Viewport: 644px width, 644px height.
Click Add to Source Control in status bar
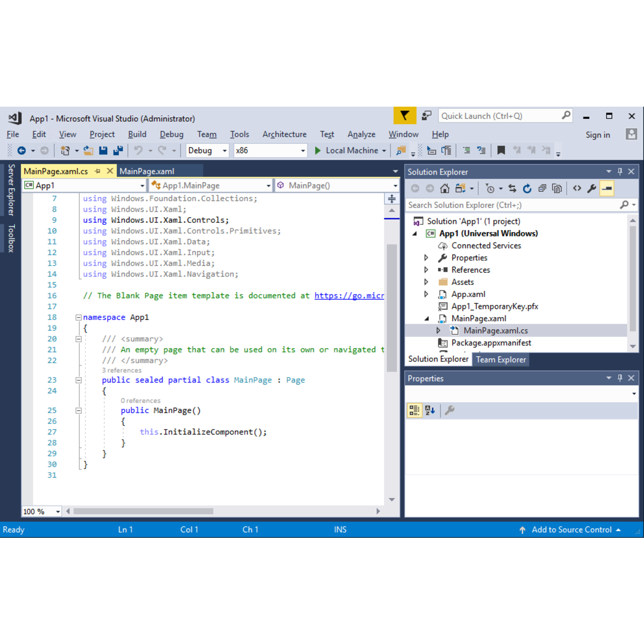point(573,529)
